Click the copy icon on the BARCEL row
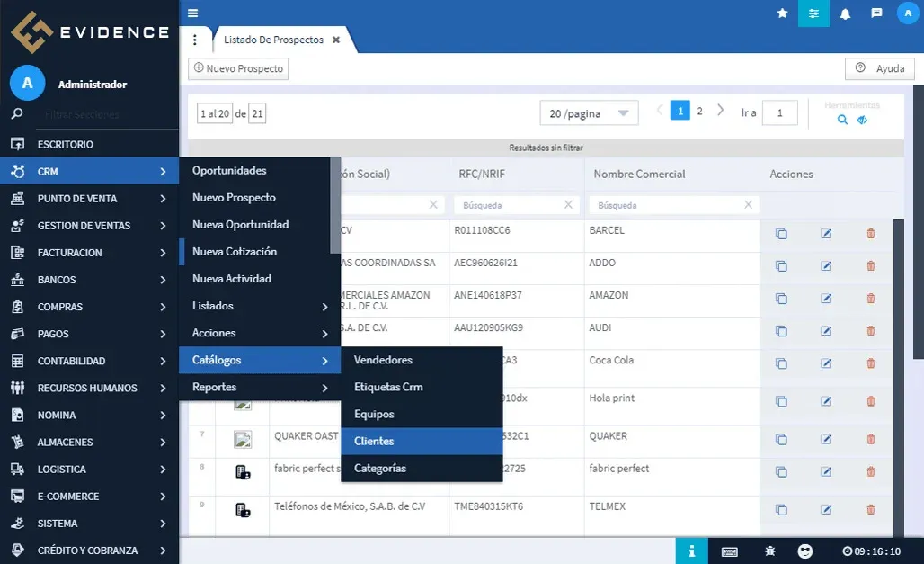 [781, 232]
